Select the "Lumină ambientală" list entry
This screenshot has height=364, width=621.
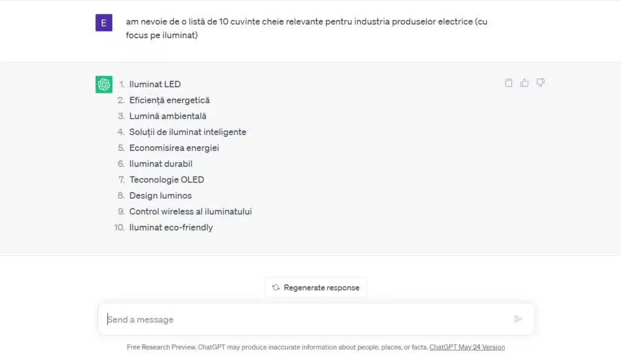[x=167, y=116]
